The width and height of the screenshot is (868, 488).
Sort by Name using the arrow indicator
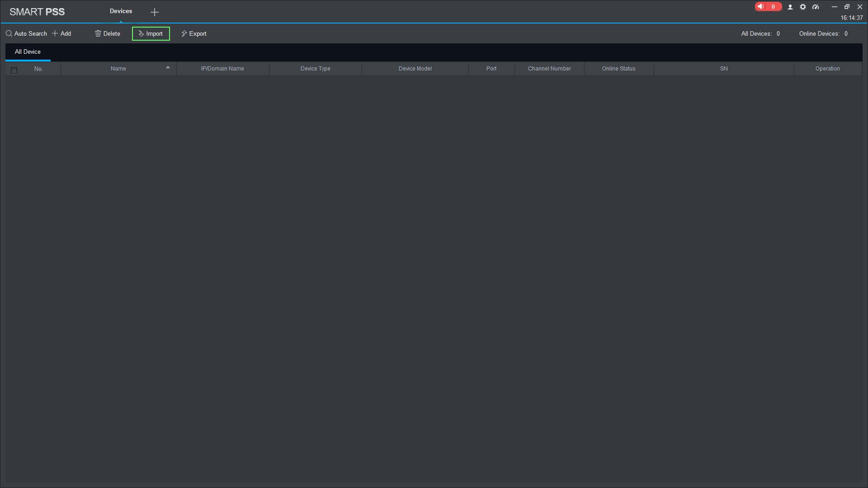point(168,68)
